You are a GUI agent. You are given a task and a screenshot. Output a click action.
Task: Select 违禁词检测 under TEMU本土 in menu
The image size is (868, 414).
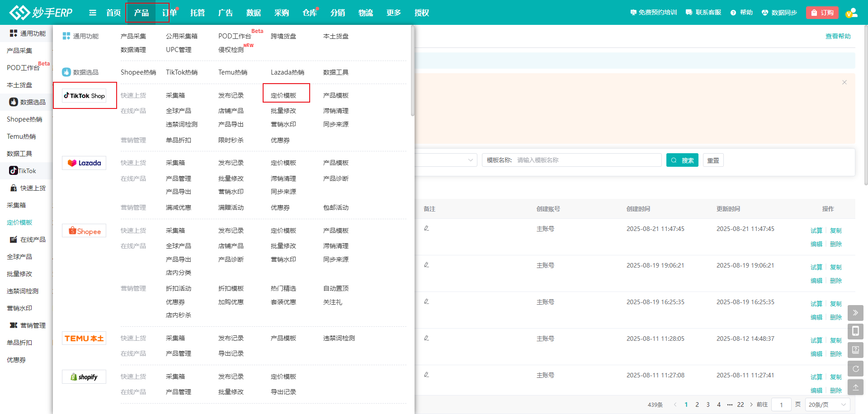click(339, 338)
